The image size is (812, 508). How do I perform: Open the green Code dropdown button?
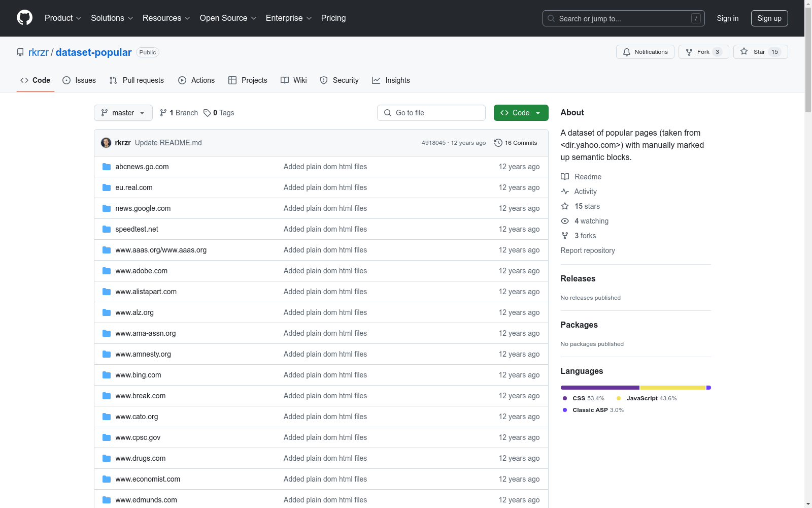(521, 113)
